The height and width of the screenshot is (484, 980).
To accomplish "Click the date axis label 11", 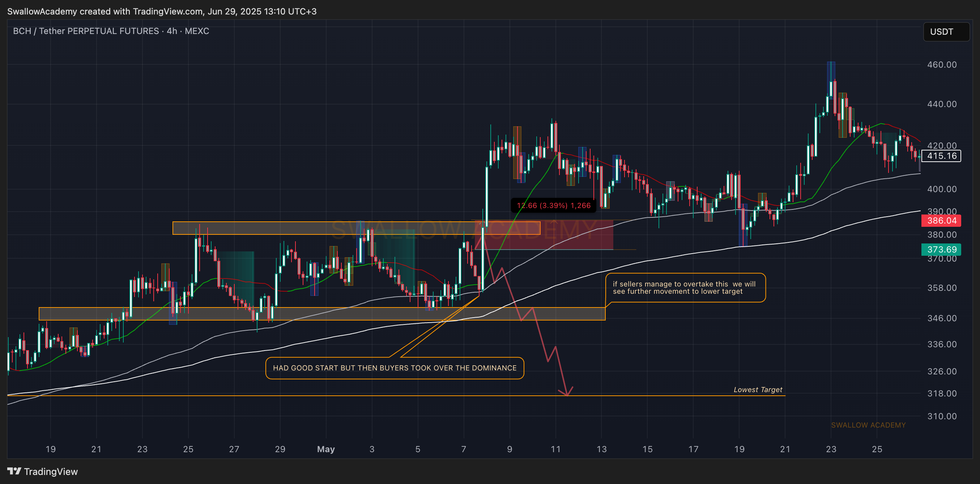I will 555,449.
